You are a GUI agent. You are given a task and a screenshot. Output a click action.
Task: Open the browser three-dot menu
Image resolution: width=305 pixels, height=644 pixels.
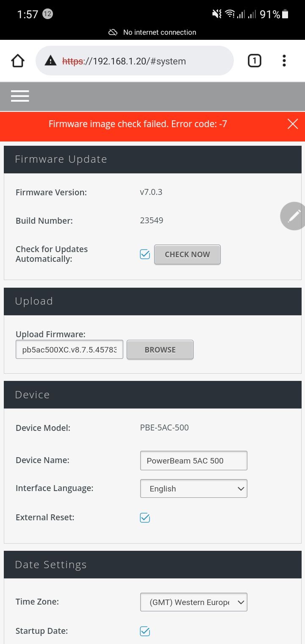[284, 61]
